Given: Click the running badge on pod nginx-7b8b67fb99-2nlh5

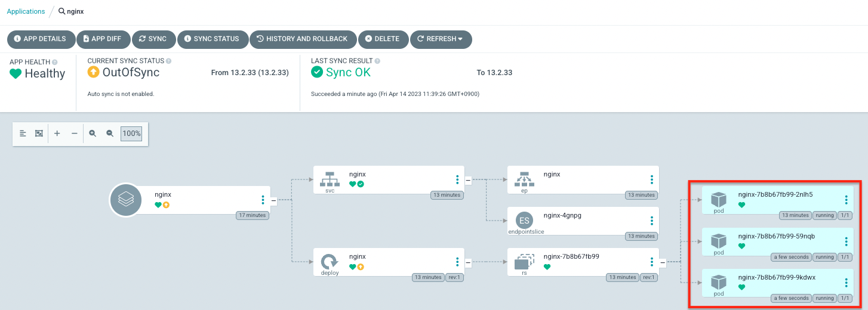Looking at the screenshot, I should tap(824, 215).
